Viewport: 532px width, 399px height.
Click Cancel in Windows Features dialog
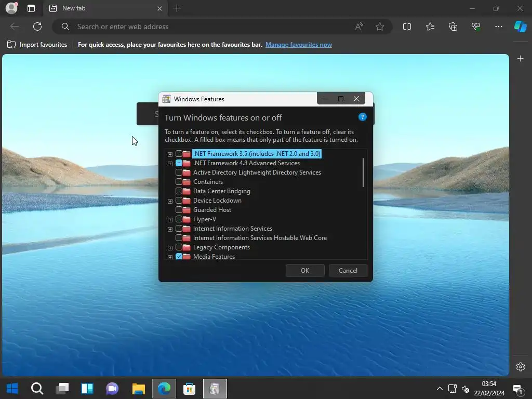(348, 270)
